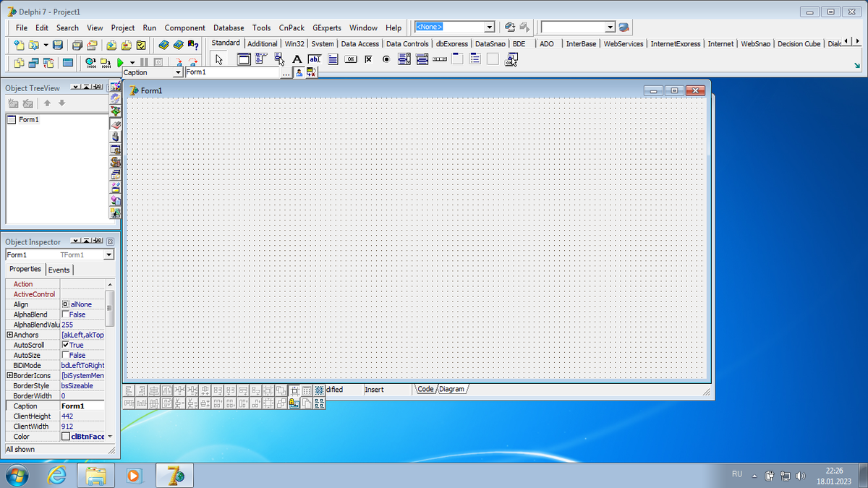Select the Memo component icon
Screen dimensions: 868x488
(333, 59)
